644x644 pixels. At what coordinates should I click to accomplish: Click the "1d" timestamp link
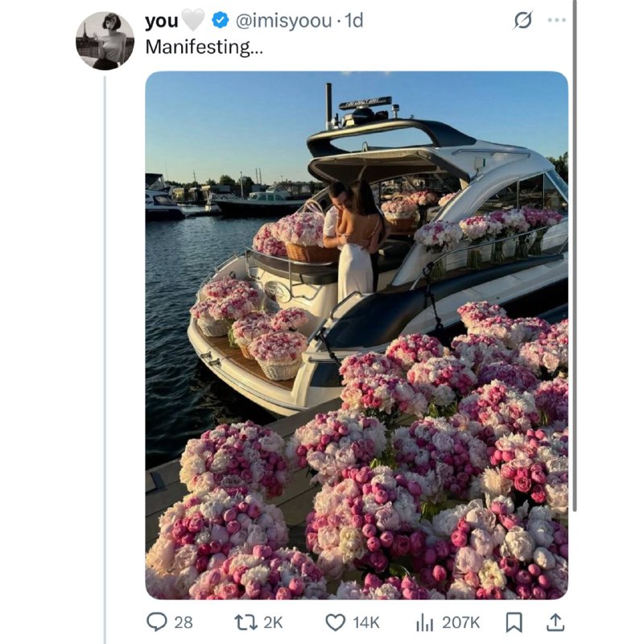tap(354, 22)
